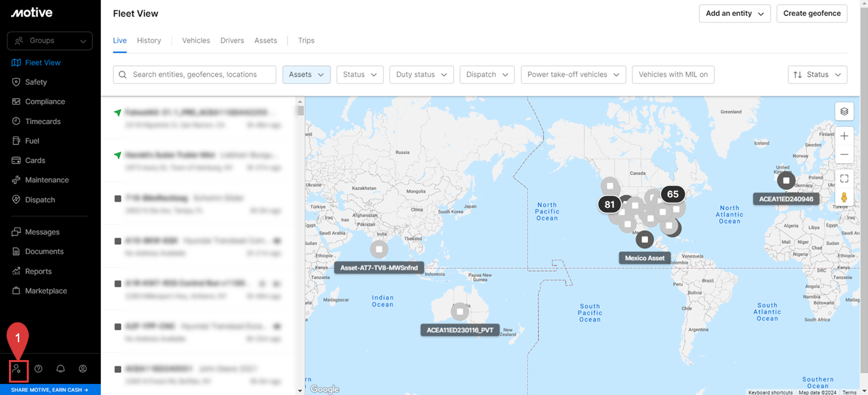Open the Trips tab
Screen dimensions: 868x395
[x=306, y=40]
